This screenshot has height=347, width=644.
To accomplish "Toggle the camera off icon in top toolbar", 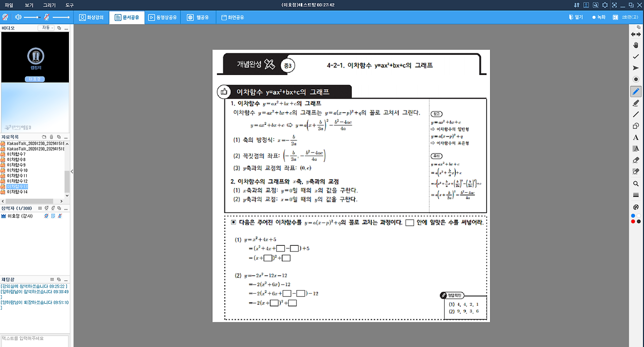I will click(x=6, y=17).
